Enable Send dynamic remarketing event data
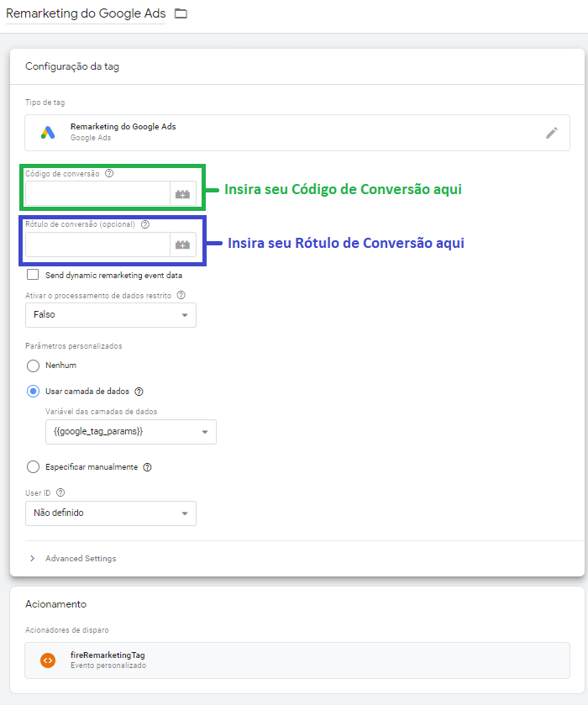Screen dimensions: 588x705 33,275
